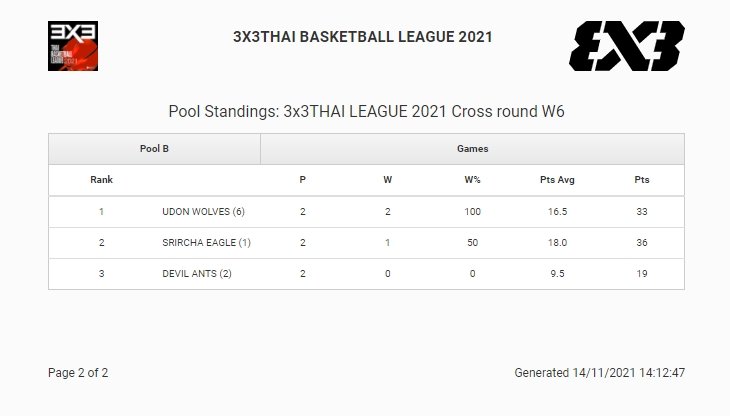Click the Thai Basketball League logo thumbnail

coord(74,47)
